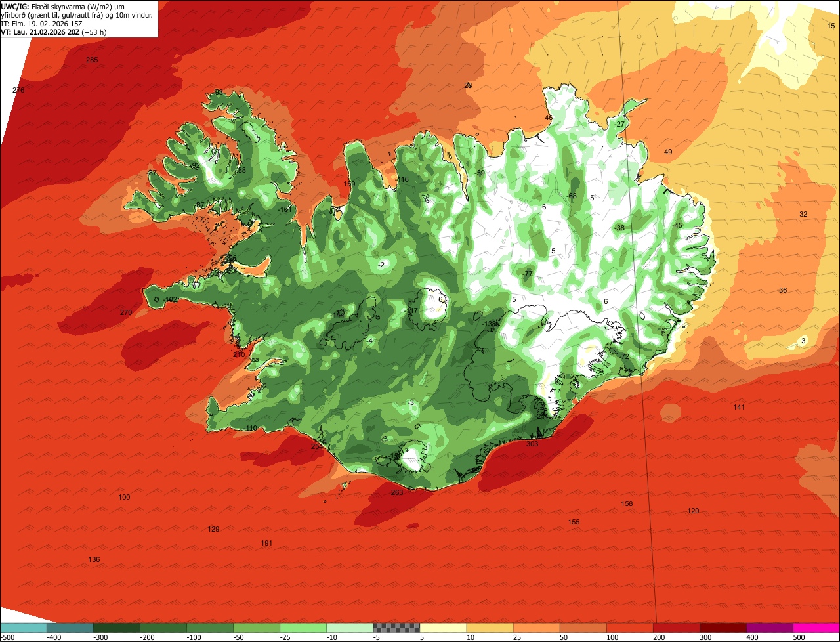Image resolution: width=840 pixels, height=642 pixels.
Task: Click the map value 15 in the top-right corner
Action: pos(831,26)
